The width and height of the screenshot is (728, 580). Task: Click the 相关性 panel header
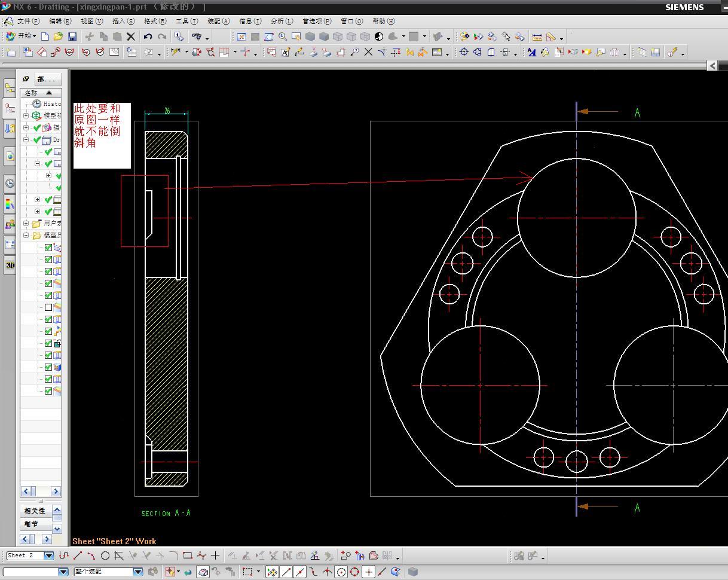[35, 511]
